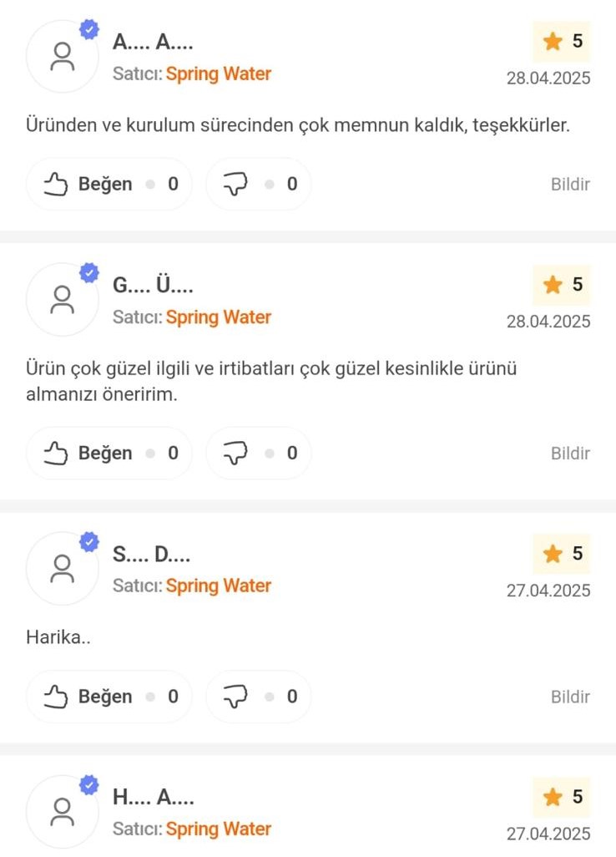Like G.... Ü....'s review
This screenshot has height=857, width=616.
pos(109,453)
